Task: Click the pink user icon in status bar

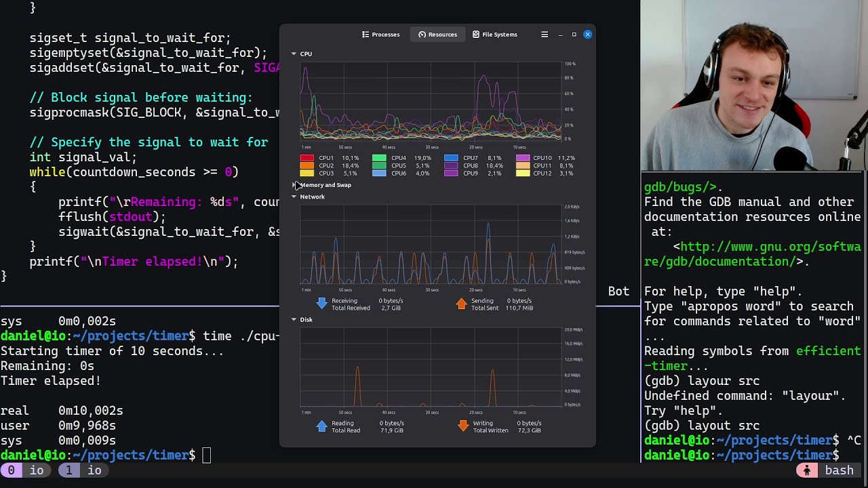Action: click(x=806, y=470)
